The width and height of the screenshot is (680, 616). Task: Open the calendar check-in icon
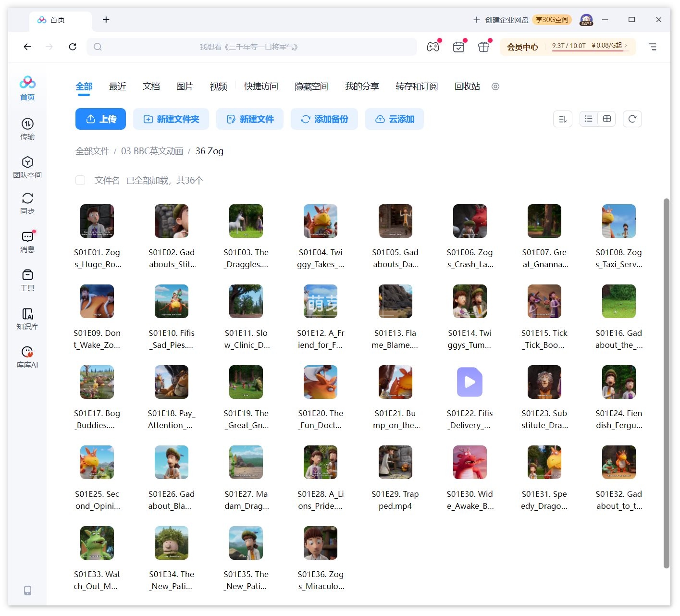point(458,47)
